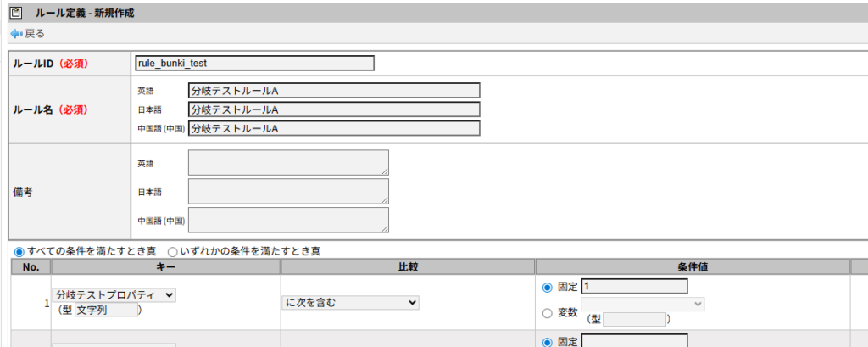This screenshot has height=347, width=868.
Task: Open the 分岐テストプロパティ key dropdown
Action: [x=114, y=294]
